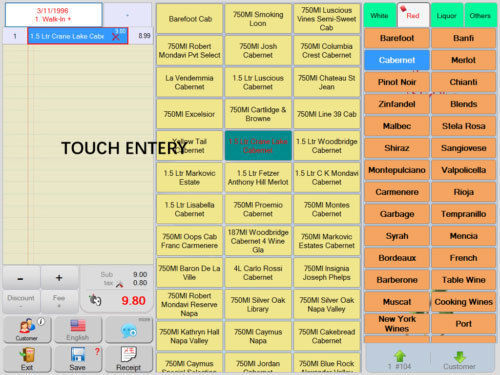Image resolution: width=500 pixels, height=375 pixels.
Task: Add 750Ml Proemio Cabernet item
Action: 258,209
